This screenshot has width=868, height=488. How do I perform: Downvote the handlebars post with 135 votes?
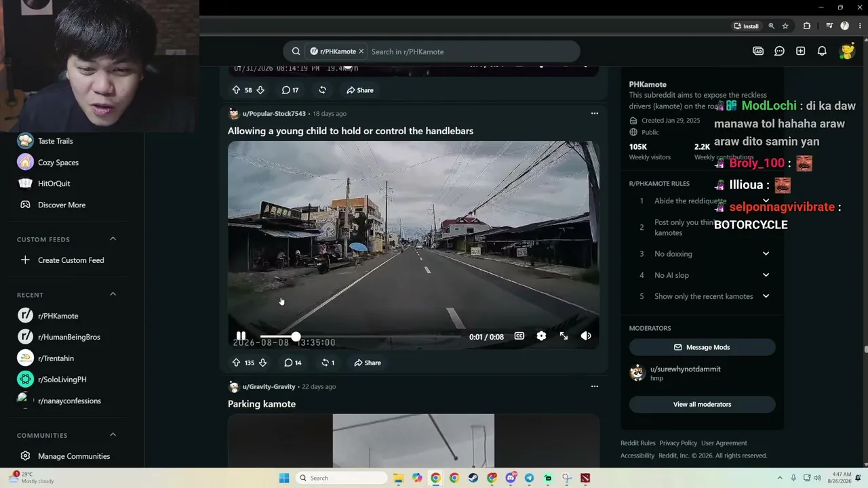(x=262, y=363)
